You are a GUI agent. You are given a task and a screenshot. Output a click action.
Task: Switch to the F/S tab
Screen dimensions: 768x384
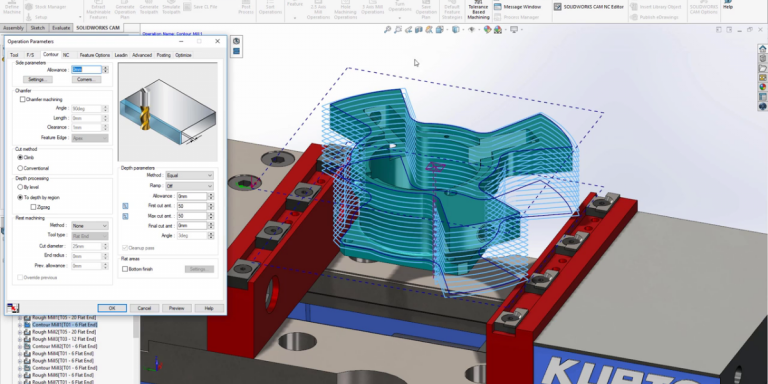(30, 55)
